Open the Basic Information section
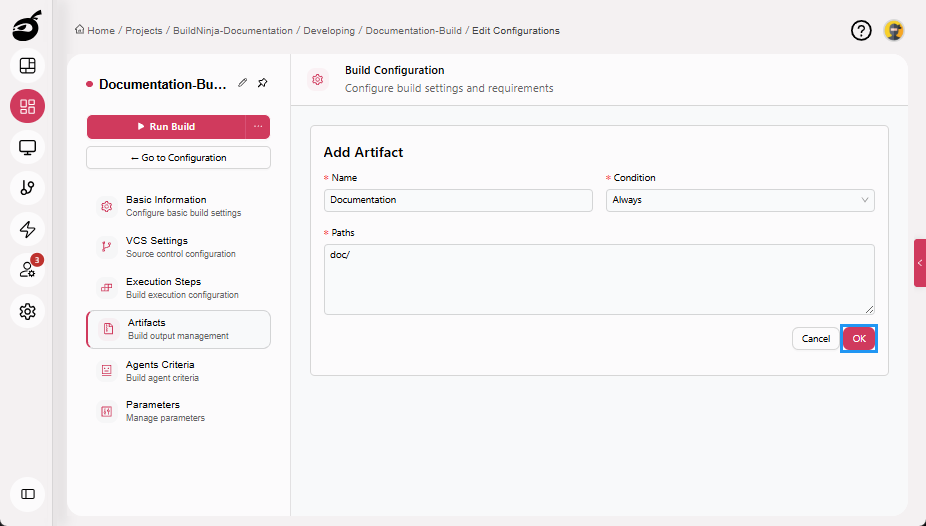This screenshot has height=526, width=926. pos(178,206)
